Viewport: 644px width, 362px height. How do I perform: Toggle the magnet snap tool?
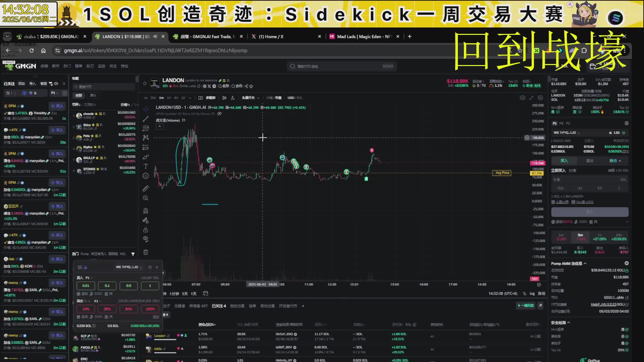pos(146,211)
